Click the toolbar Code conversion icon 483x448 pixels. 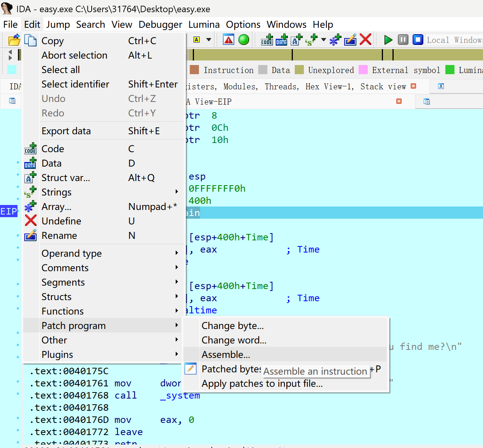coord(267,40)
